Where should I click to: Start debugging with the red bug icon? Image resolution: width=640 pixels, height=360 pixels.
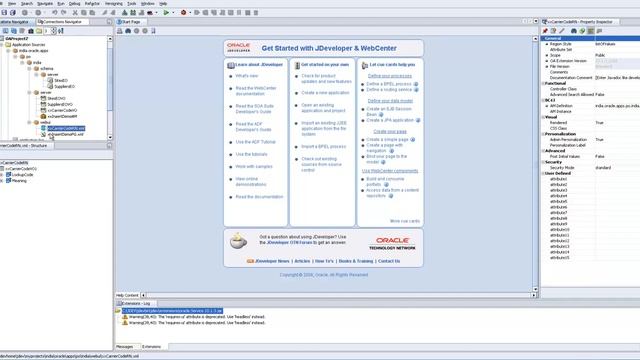point(183,13)
